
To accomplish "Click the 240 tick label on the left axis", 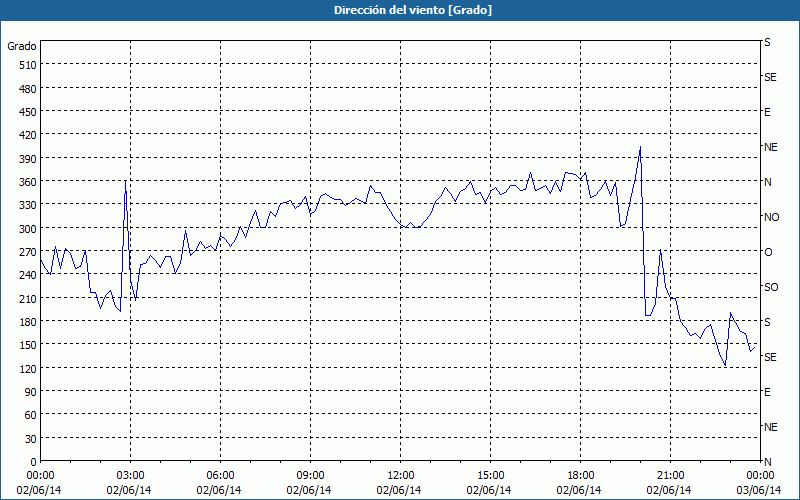I will (x=29, y=275).
